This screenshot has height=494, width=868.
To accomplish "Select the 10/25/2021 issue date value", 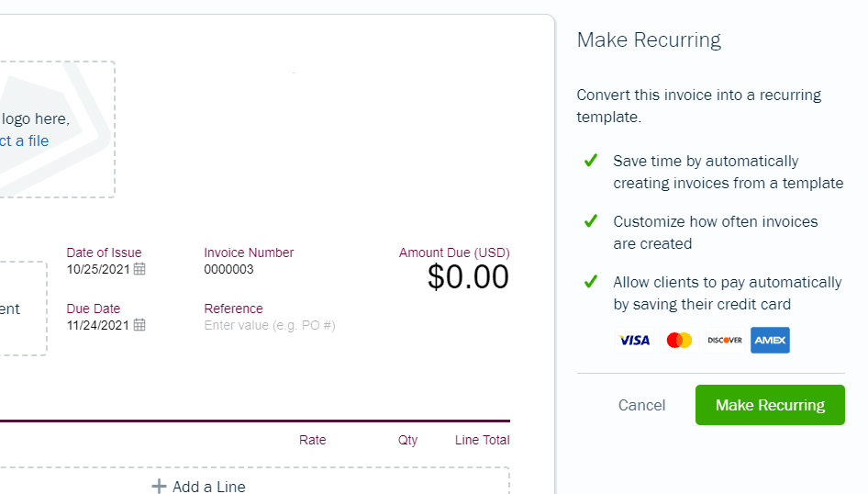I will [98, 270].
